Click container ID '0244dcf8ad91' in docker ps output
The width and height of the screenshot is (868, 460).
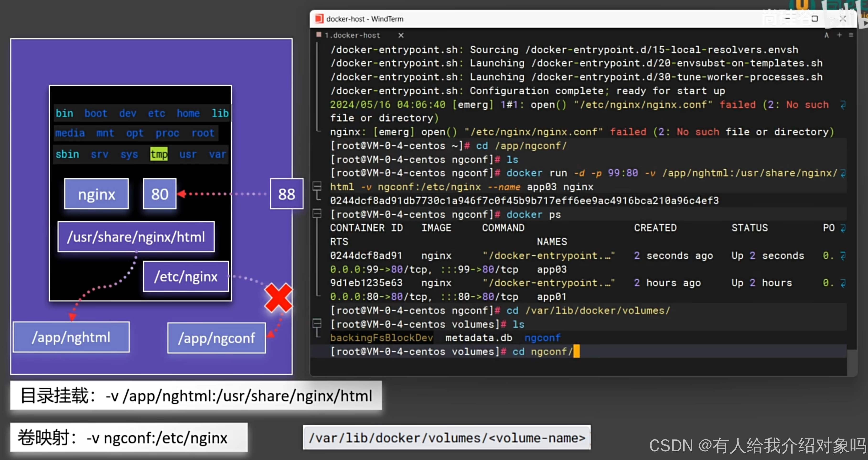[x=366, y=256]
